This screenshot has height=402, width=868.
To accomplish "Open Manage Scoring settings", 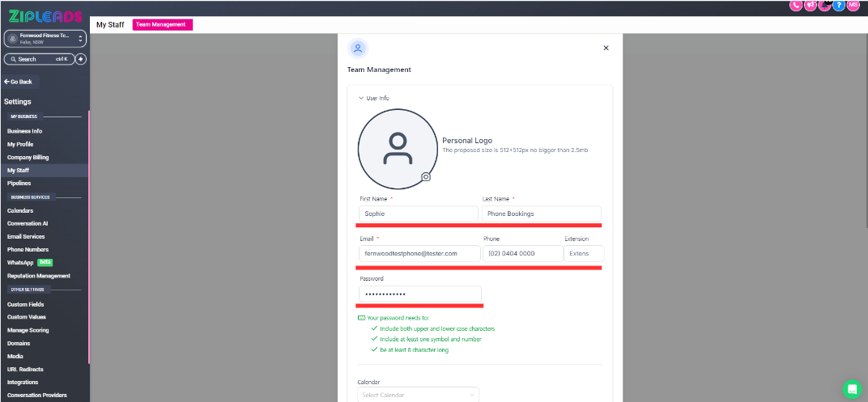I will 28,331.
